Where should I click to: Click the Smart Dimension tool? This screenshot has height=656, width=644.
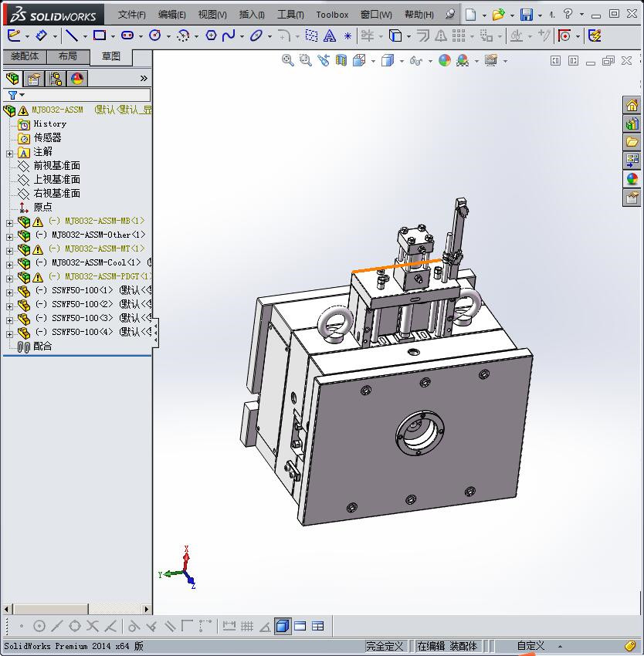(41, 36)
